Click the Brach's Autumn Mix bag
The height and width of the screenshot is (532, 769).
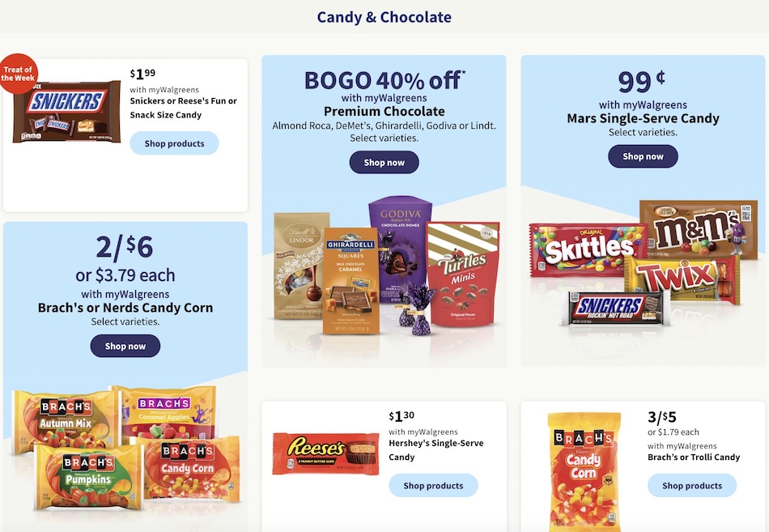66,421
